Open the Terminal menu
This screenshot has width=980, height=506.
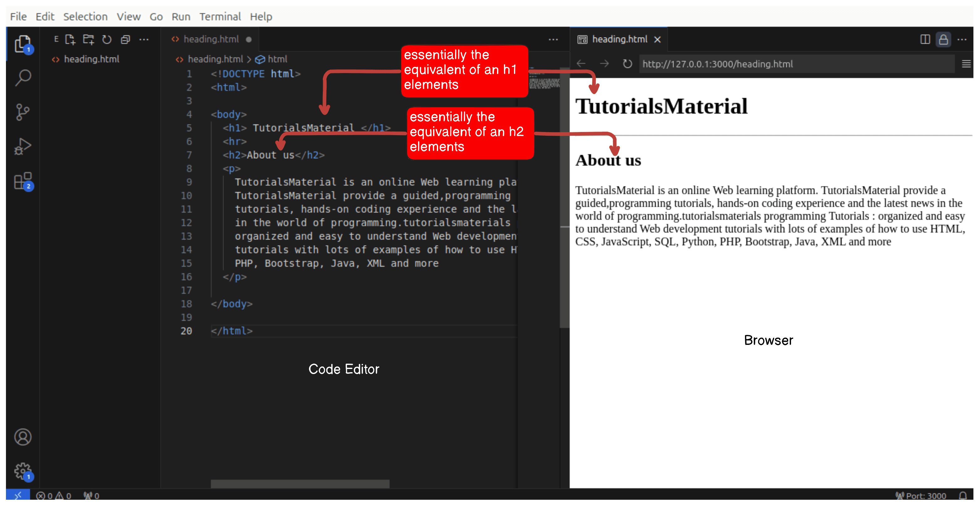pyautogui.click(x=220, y=17)
